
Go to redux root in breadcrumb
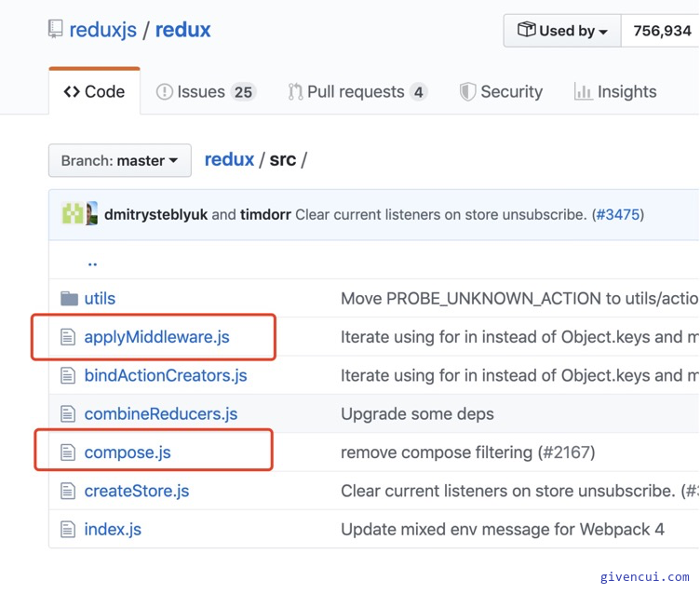point(229,159)
